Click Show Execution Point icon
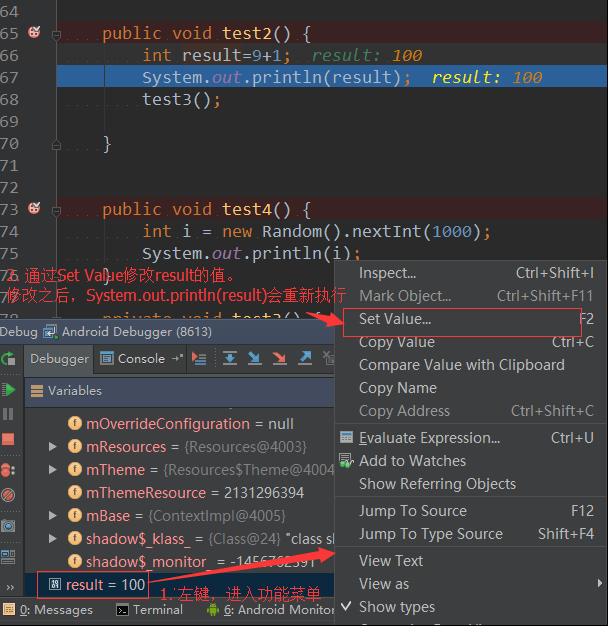Viewport: 608px width, 626px height. tap(199, 358)
